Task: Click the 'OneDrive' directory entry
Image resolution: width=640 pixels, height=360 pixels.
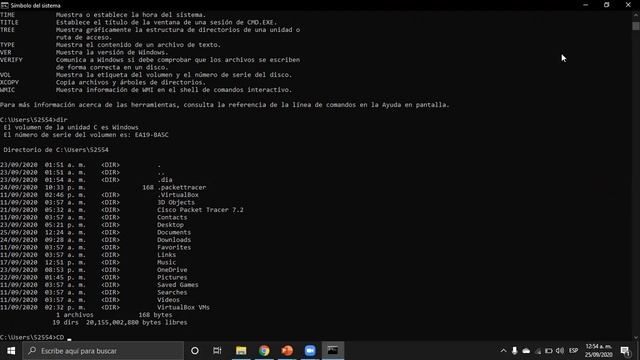Action: click(172, 270)
